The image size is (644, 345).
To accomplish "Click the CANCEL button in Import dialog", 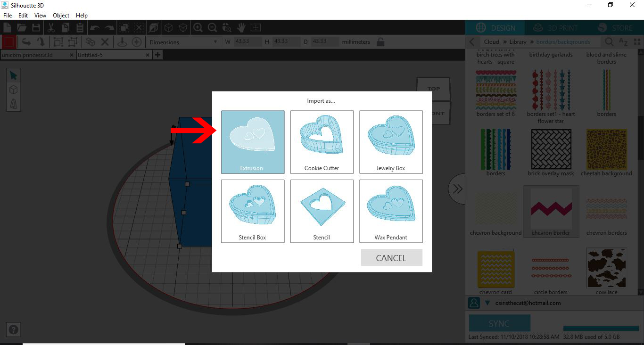I will (391, 258).
